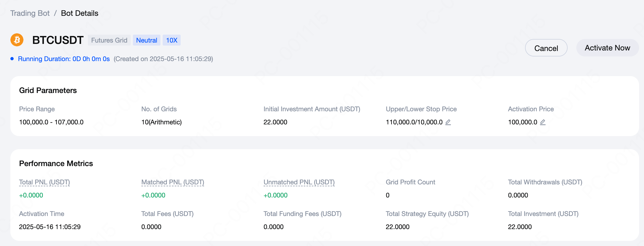The image size is (644, 246).
Task: Click the Matched PNL (USDT) label
Action: (x=173, y=182)
